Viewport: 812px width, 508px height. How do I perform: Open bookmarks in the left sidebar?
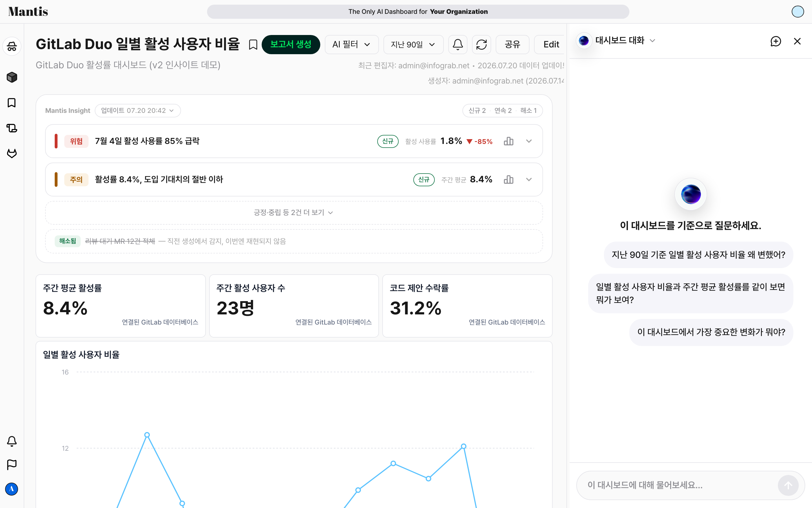pyautogui.click(x=12, y=103)
